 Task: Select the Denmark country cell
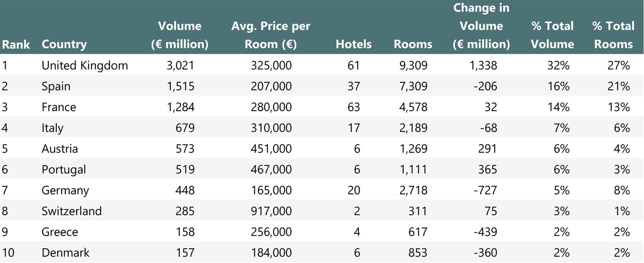coord(65,253)
